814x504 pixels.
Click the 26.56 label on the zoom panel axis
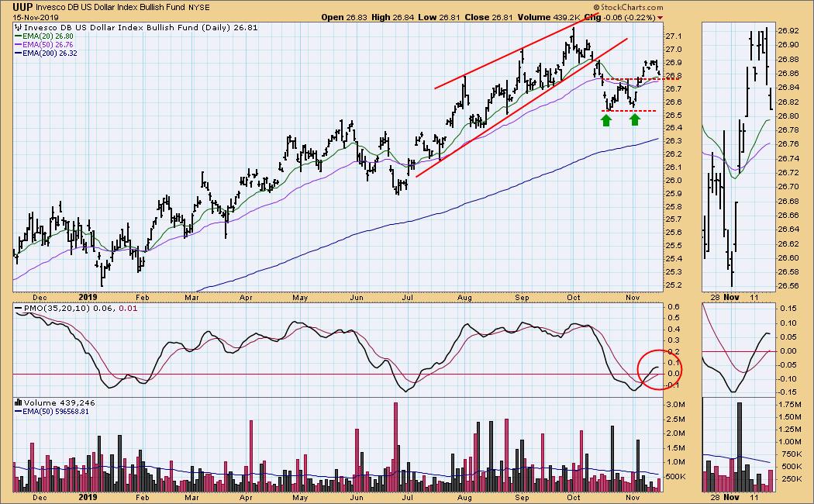pos(788,286)
